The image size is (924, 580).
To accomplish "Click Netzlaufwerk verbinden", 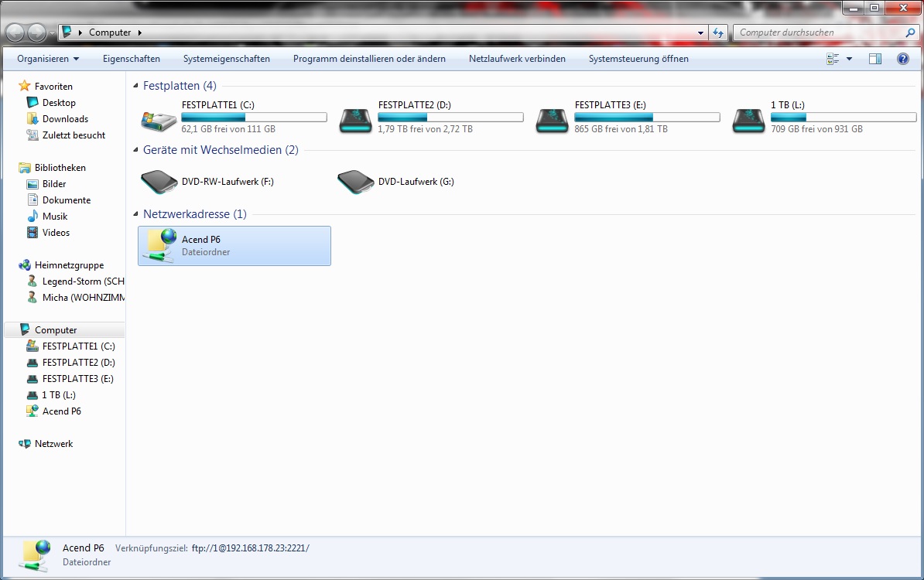I will (x=518, y=59).
